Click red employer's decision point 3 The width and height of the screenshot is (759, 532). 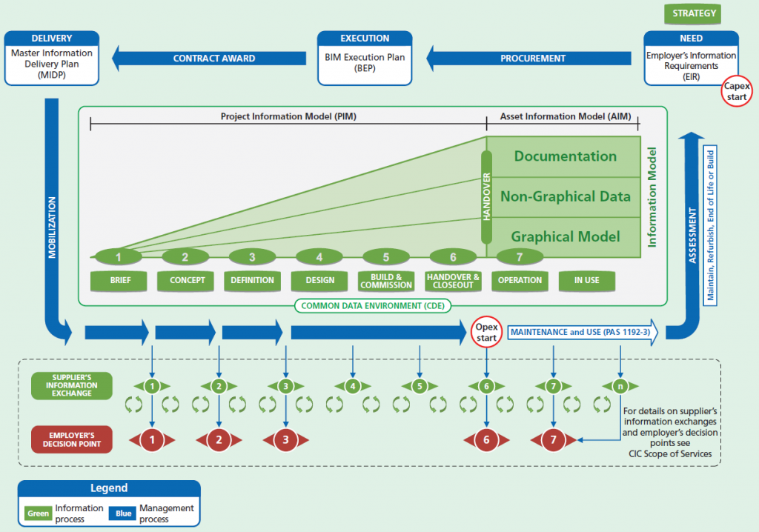pos(285,440)
